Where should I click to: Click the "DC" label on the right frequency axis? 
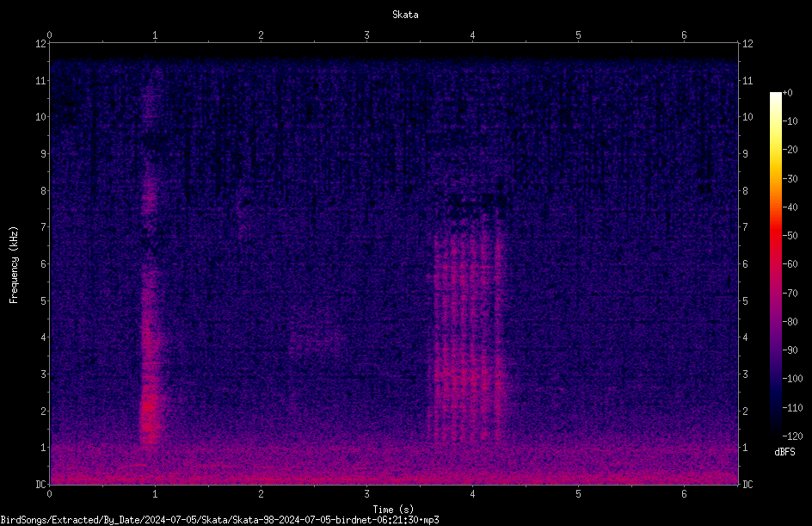[747, 485]
